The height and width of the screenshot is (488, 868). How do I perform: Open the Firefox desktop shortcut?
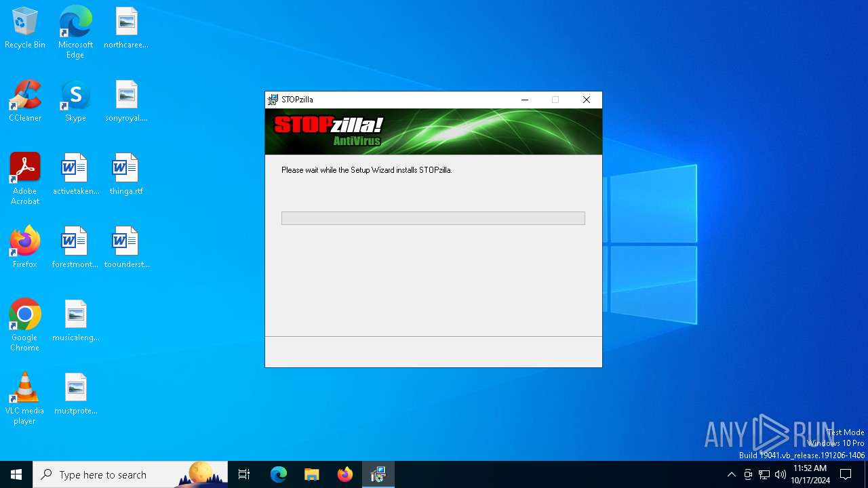pyautogui.click(x=25, y=248)
